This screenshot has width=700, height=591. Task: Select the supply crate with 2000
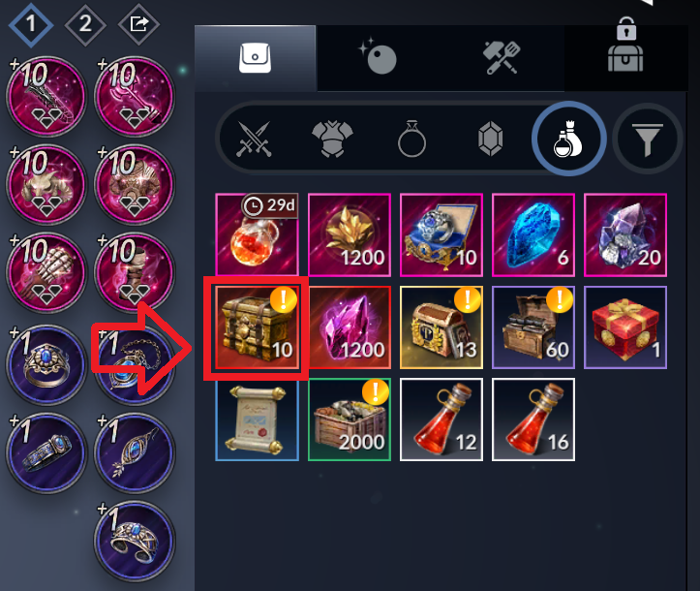pyautogui.click(x=350, y=420)
